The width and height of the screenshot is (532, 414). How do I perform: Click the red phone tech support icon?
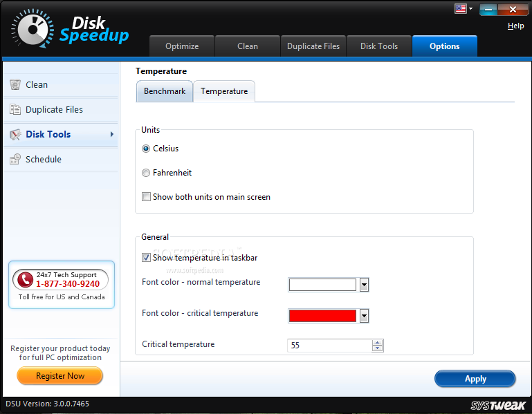(x=25, y=280)
